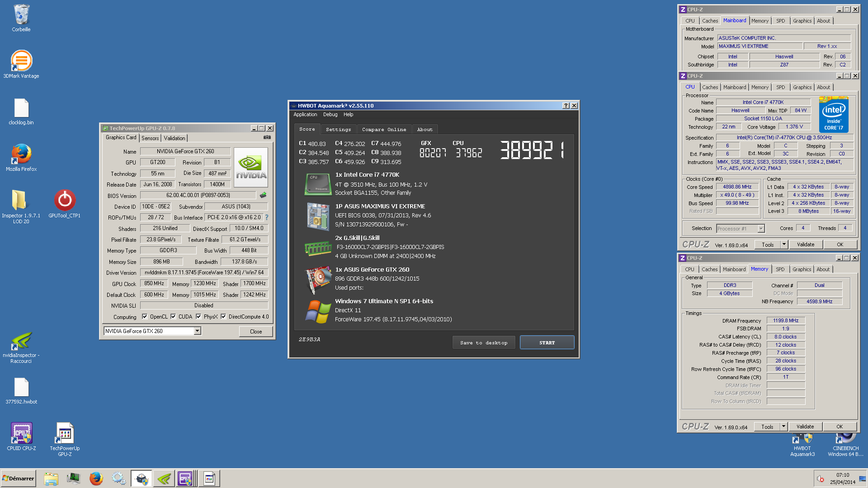Image resolution: width=868 pixels, height=488 pixels.
Task: Click the 2E9B3A code in Aquamark
Action: (x=309, y=339)
